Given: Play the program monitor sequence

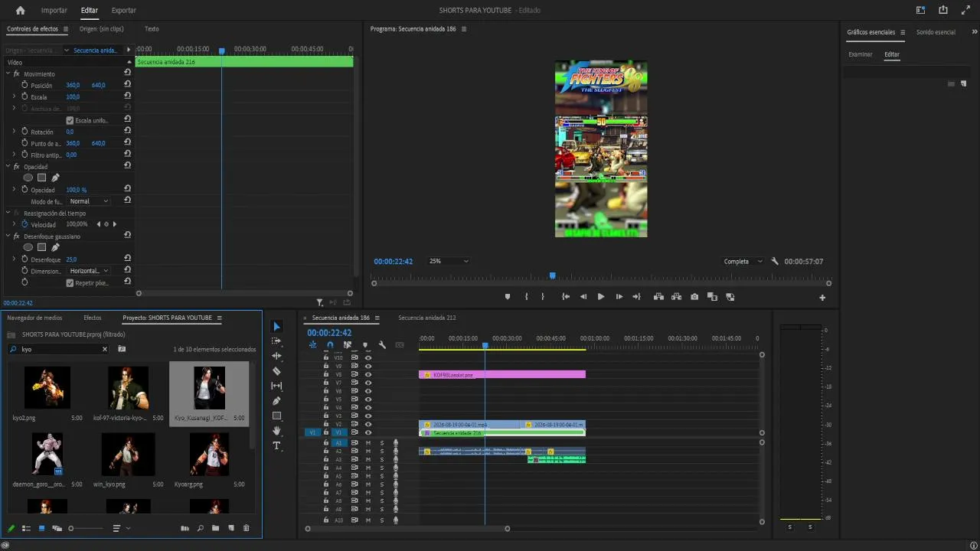Looking at the screenshot, I should pyautogui.click(x=601, y=297).
